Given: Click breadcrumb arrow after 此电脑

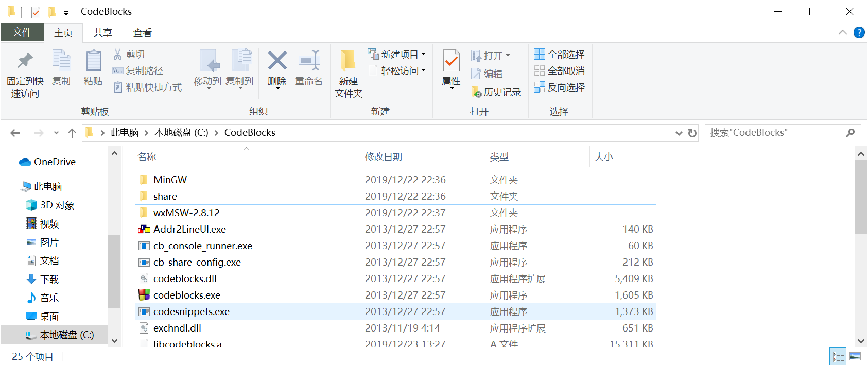Looking at the screenshot, I should [x=147, y=133].
